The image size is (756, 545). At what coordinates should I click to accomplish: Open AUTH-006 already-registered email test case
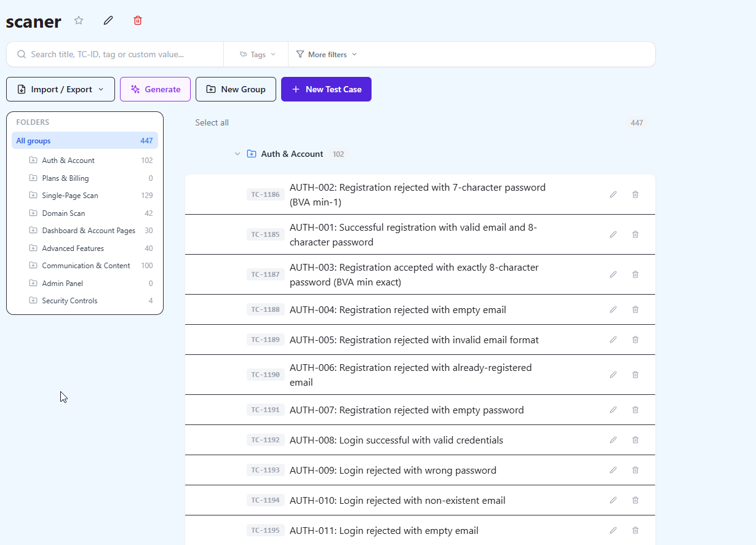411,375
